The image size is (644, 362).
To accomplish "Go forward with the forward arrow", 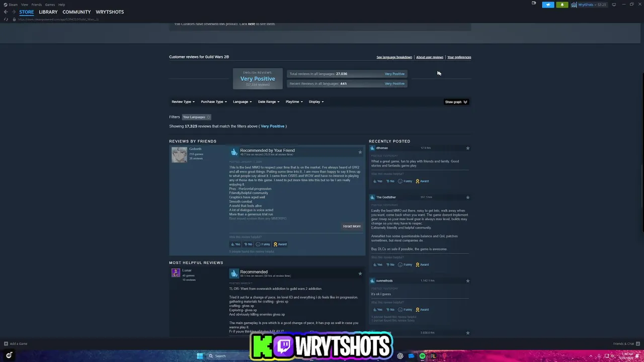I will pos(13,12).
